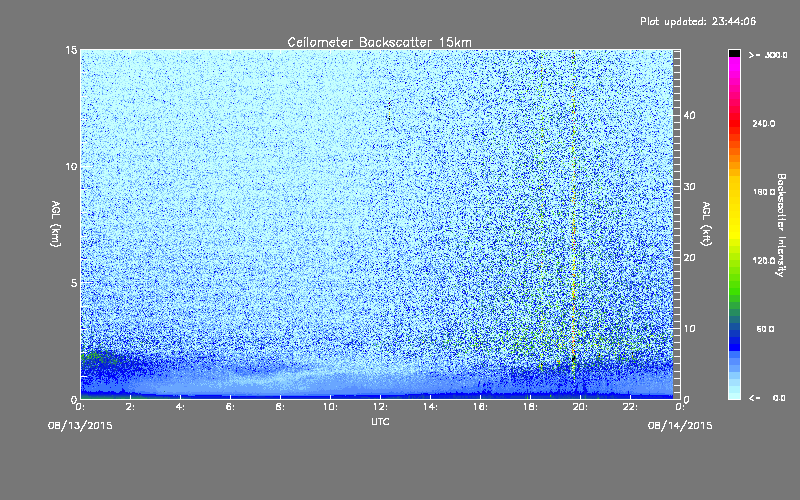The height and width of the screenshot is (500, 800).
Task: Click the 10 km altitude tick label
Action: pos(71,167)
